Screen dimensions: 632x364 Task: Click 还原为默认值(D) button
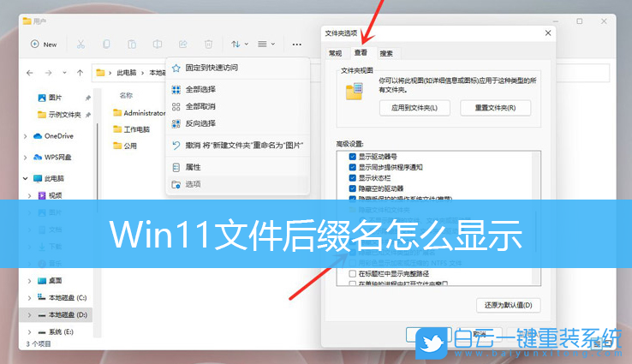click(509, 305)
